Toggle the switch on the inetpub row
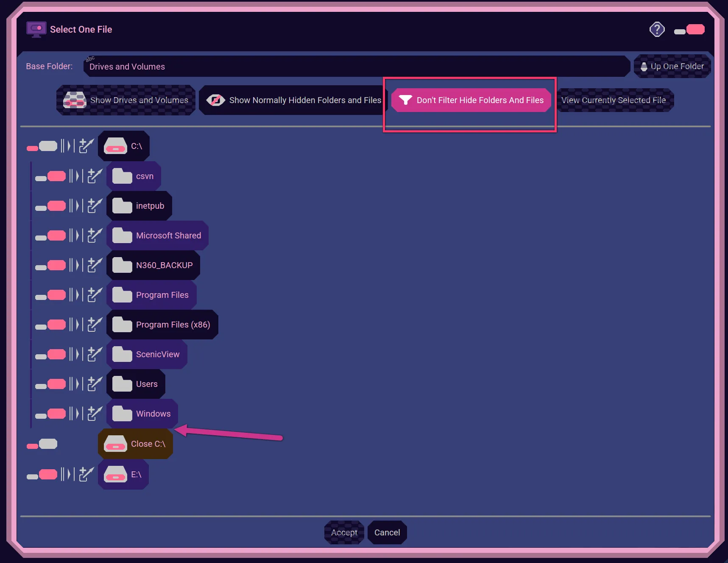The width and height of the screenshot is (728, 563). point(50,206)
